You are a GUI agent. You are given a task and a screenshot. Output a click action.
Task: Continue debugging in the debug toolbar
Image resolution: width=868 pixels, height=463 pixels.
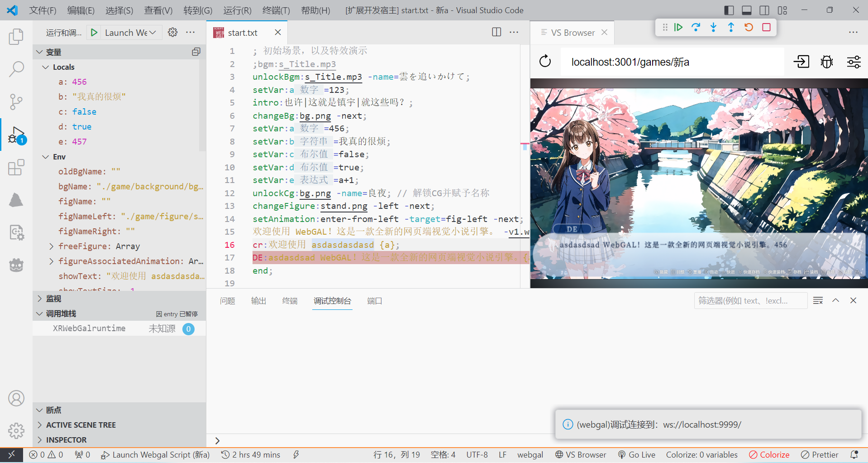(x=678, y=27)
